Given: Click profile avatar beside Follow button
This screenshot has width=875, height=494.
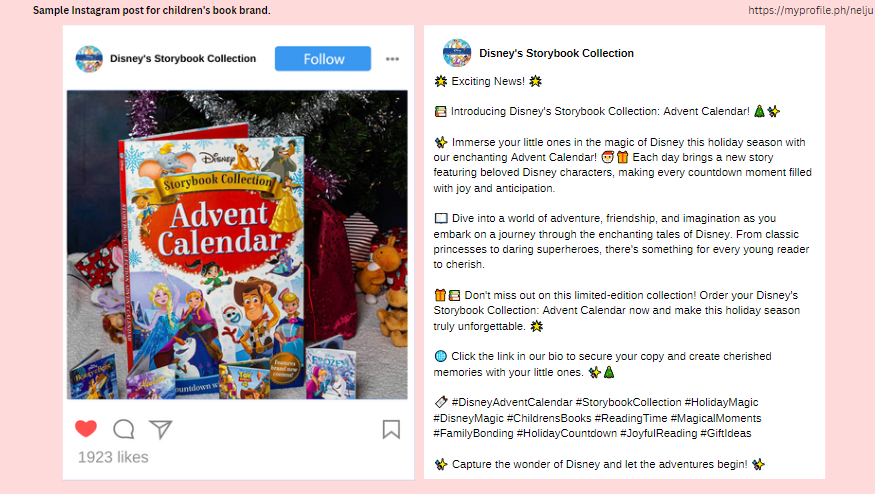Looking at the screenshot, I should [89, 59].
